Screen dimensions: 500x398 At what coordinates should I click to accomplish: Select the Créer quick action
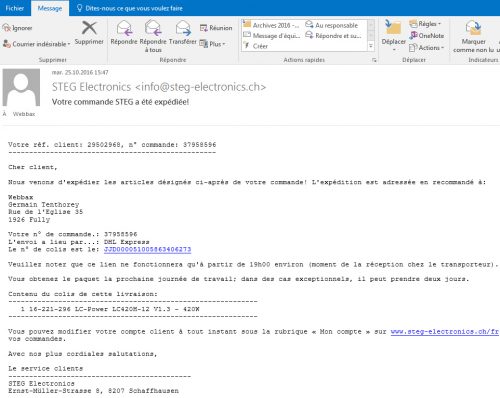(256, 46)
